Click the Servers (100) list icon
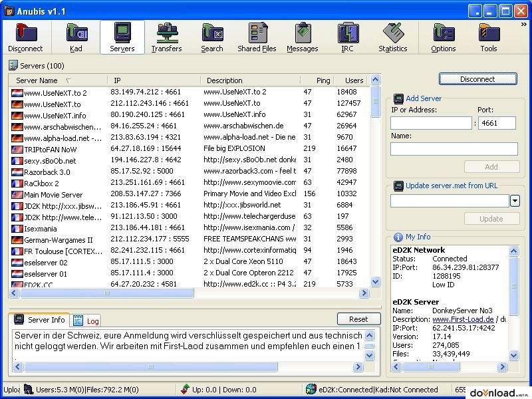Image resolution: width=532 pixels, height=399 pixels. [x=13, y=65]
